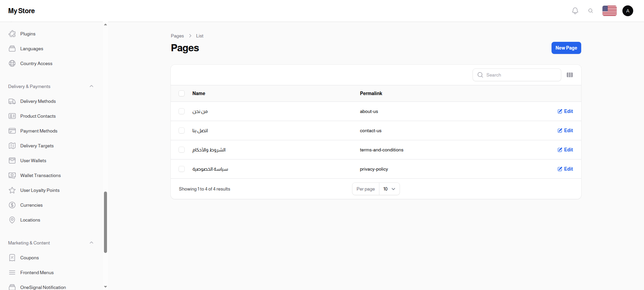Check the privacy-policy row checkbox

(x=182, y=169)
